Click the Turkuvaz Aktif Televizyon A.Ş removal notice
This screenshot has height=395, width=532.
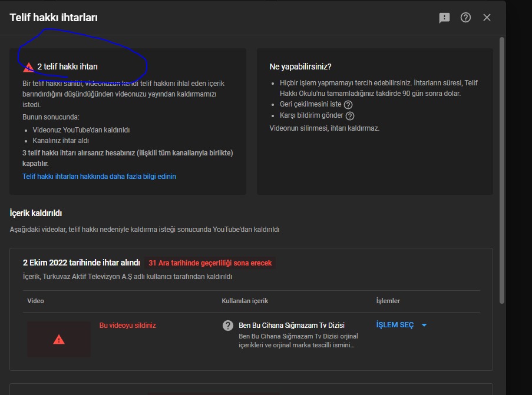128,277
